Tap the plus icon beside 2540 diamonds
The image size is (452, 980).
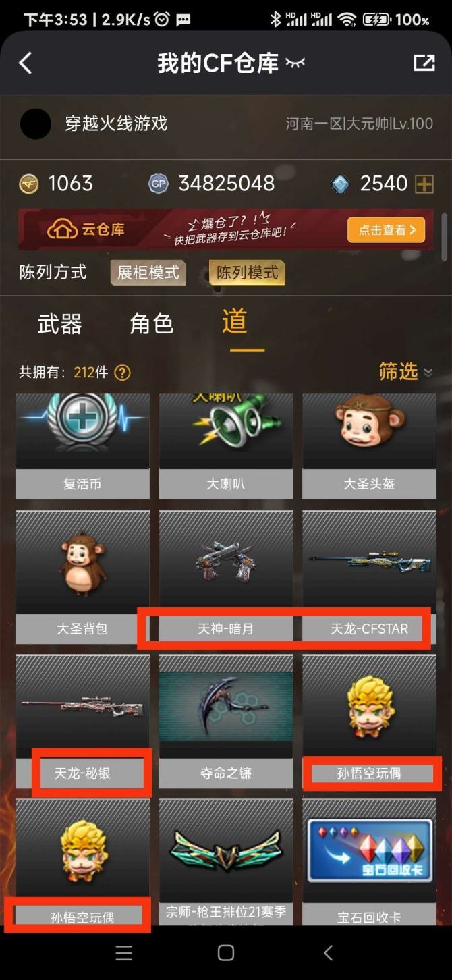coord(424,184)
